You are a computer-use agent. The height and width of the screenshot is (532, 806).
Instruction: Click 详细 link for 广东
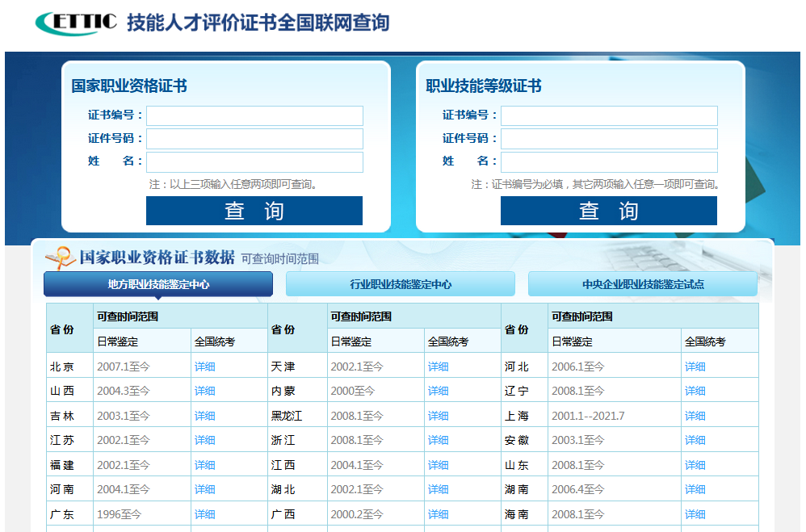click(x=204, y=514)
